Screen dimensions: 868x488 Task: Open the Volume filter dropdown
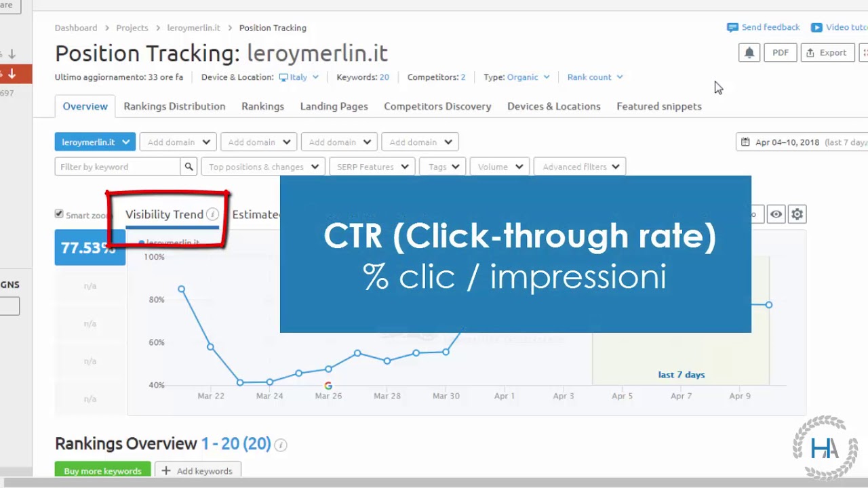coord(500,167)
